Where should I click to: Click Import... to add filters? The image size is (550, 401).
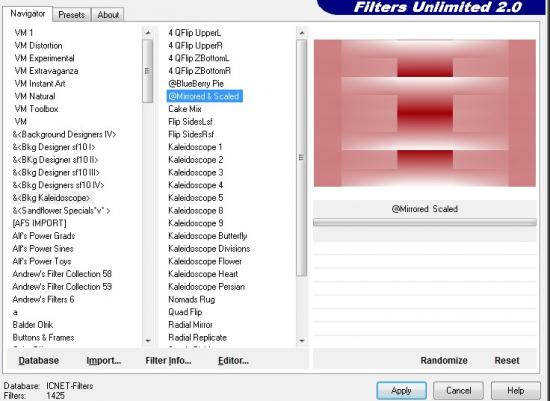104,360
